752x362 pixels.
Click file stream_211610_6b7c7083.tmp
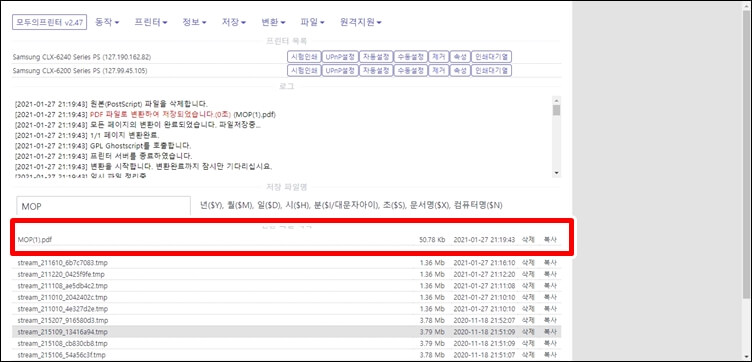[x=62, y=263]
